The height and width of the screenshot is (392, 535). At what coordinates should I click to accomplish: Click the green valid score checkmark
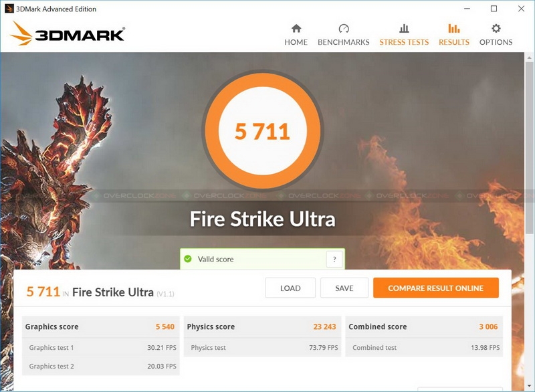188,259
